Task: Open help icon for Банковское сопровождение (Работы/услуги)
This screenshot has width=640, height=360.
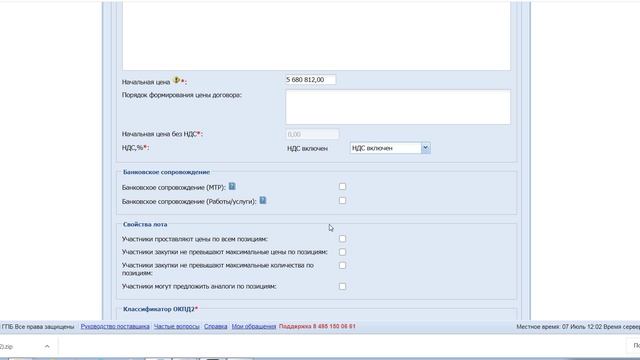Action: [x=263, y=200]
